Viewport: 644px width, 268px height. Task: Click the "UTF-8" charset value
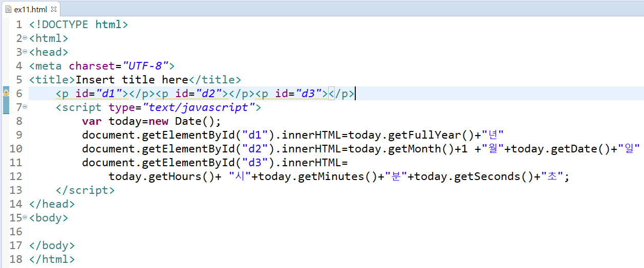145,65
